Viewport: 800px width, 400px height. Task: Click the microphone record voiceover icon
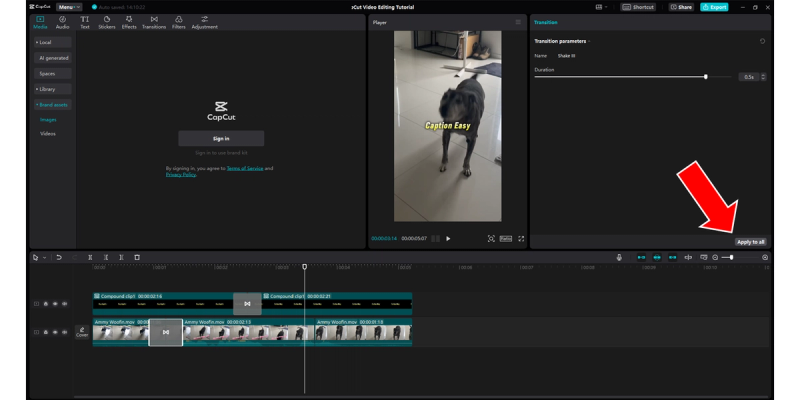coord(619,257)
